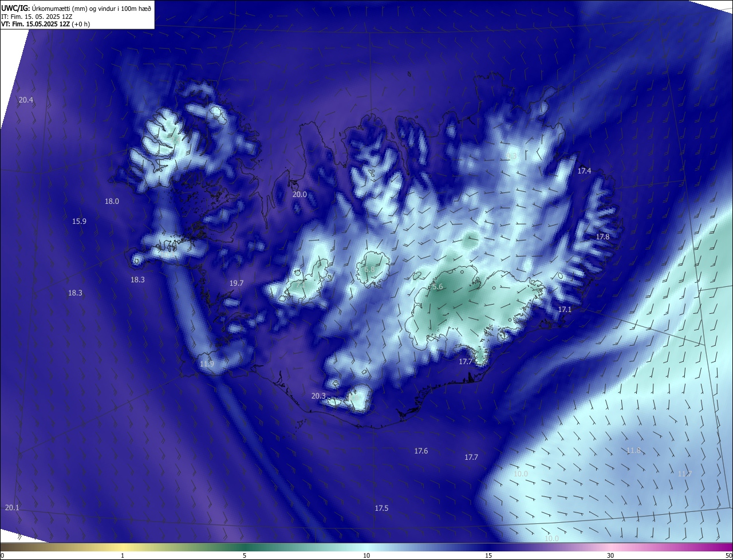Click the 15 tick on the color scale

coord(488,555)
